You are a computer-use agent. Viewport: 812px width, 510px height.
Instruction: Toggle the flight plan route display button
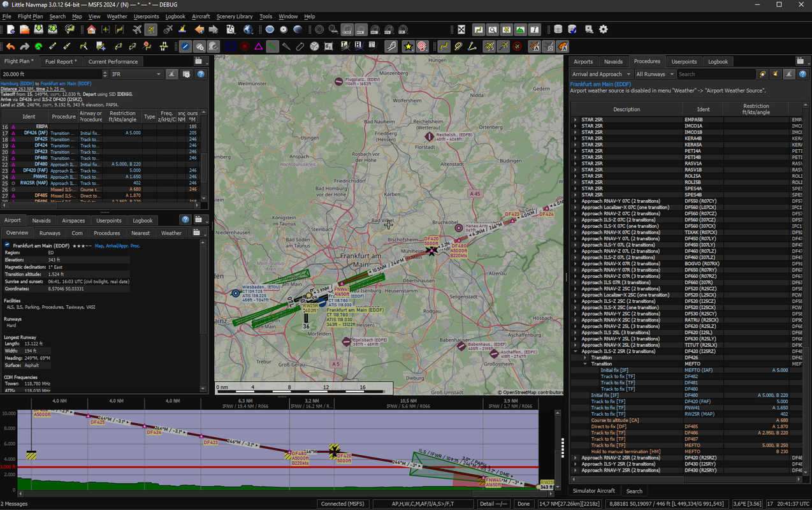[444, 46]
